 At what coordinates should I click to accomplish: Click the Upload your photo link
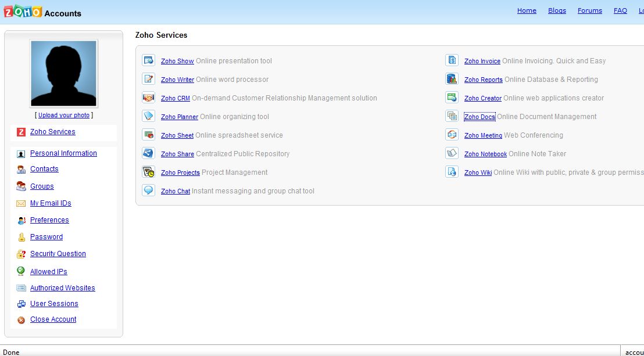(x=64, y=116)
